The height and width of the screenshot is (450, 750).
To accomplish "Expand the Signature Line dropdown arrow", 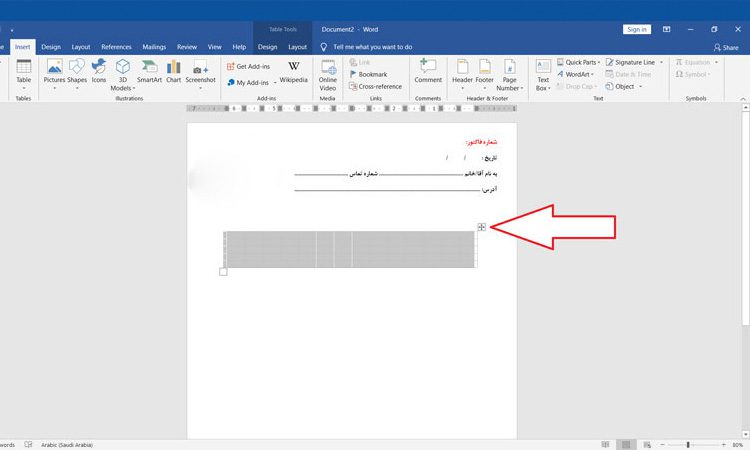I will (x=662, y=63).
